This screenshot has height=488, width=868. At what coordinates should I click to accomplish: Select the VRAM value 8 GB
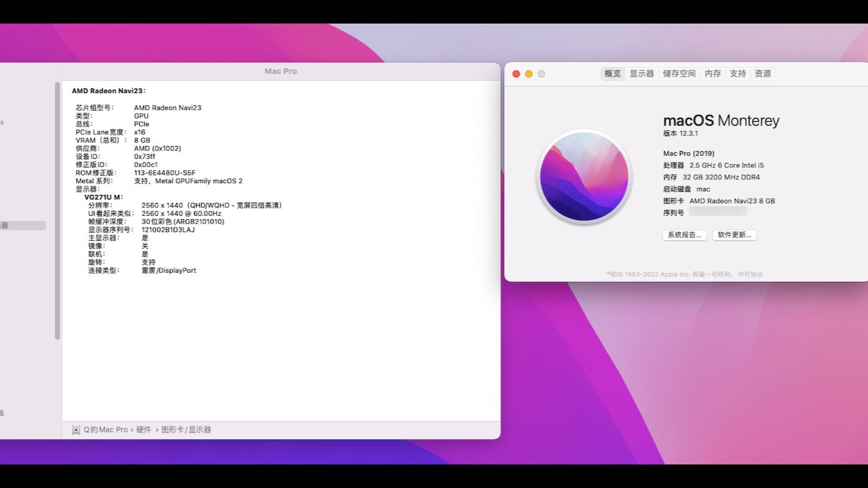pyautogui.click(x=142, y=140)
